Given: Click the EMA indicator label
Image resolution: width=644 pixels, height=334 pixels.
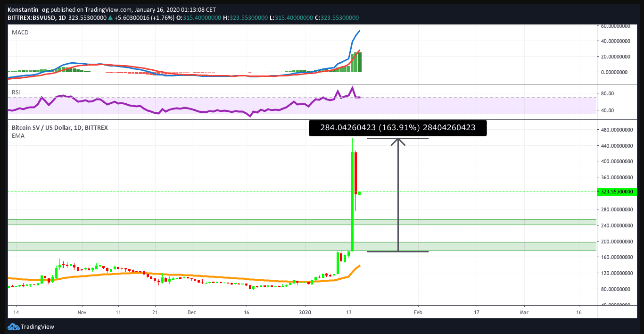Looking at the screenshot, I should (18, 136).
